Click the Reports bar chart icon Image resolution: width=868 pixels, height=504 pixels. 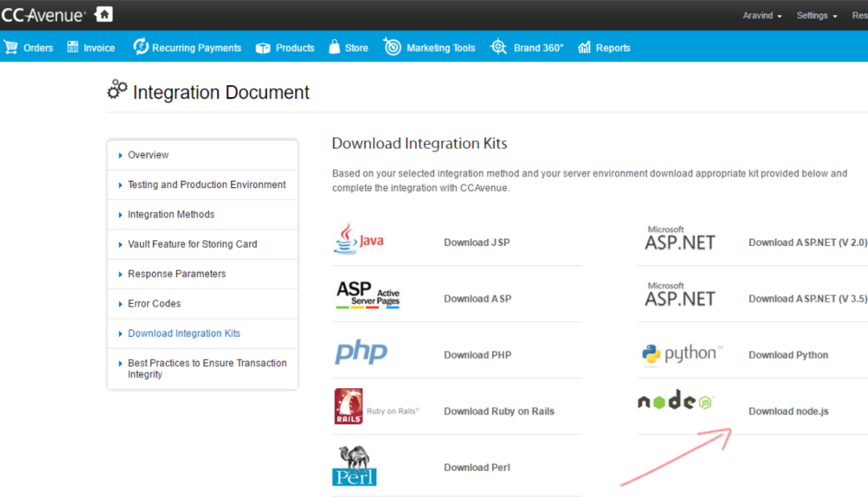pos(584,48)
